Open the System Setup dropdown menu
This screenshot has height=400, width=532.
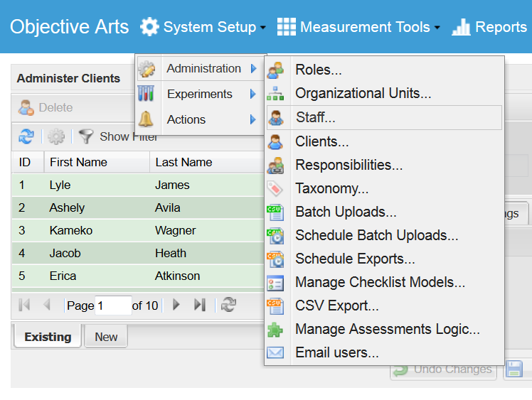pos(203,27)
